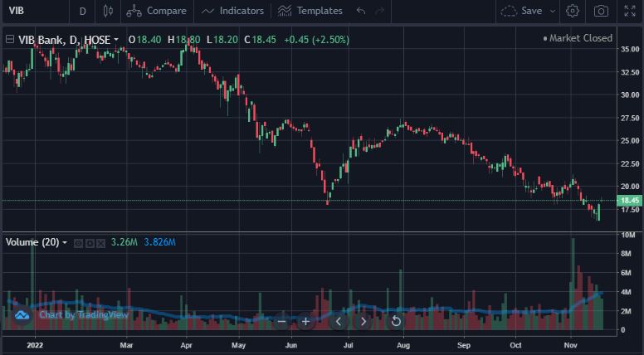Change the D interval in toolbar
Image resolution: width=644 pixels, height=355 pixels.
82,11
